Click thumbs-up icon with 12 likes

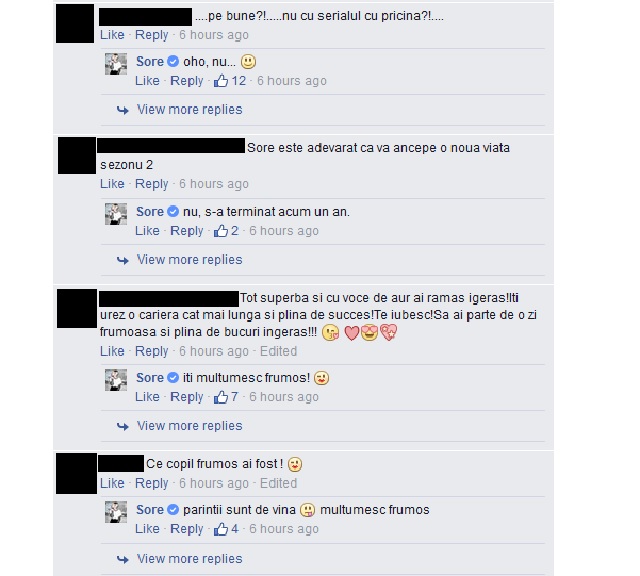coord(221,81)
